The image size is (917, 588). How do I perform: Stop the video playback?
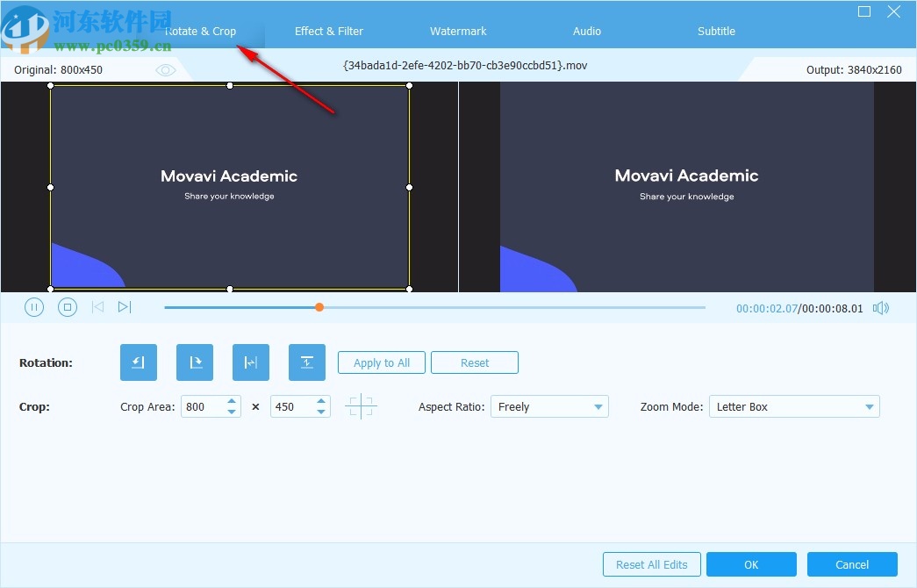pyautogui.click(x=68, y=307)
